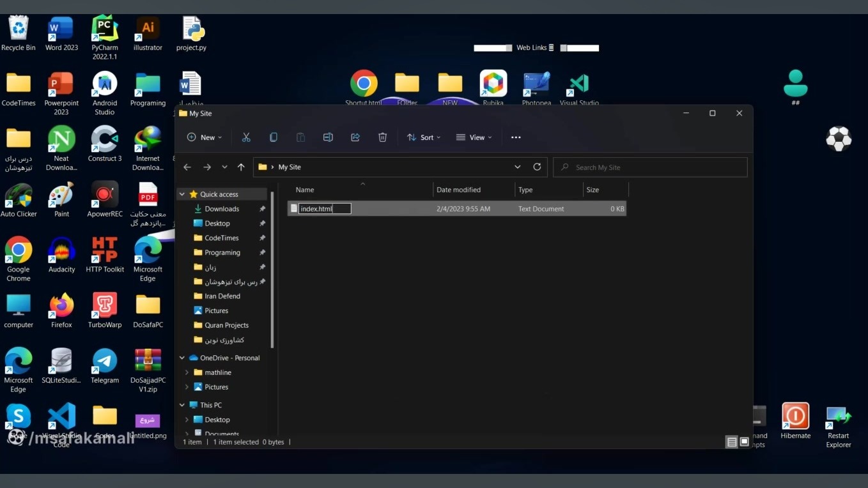Open the Sort menu

click(424, 137)
